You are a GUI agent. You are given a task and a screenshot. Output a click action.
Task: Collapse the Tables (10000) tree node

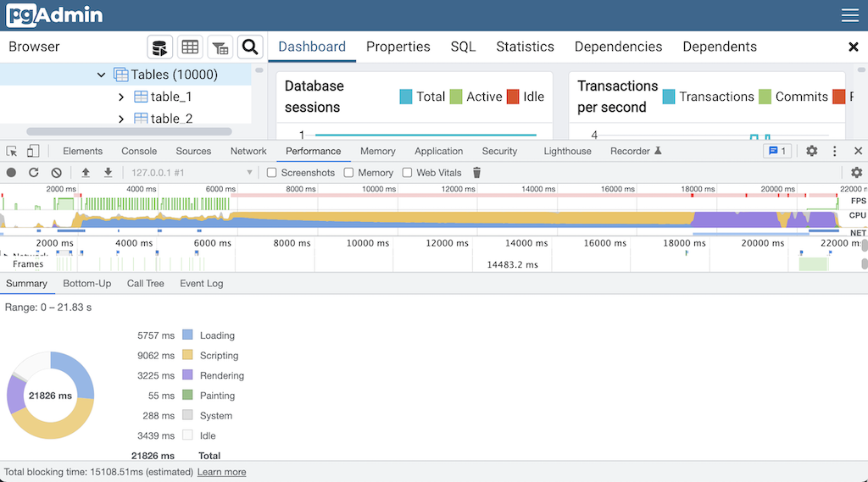tap(102, 75)
